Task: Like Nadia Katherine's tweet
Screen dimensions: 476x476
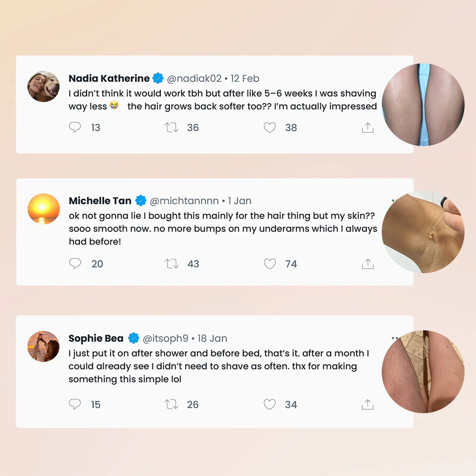Action: pos(269,128)
